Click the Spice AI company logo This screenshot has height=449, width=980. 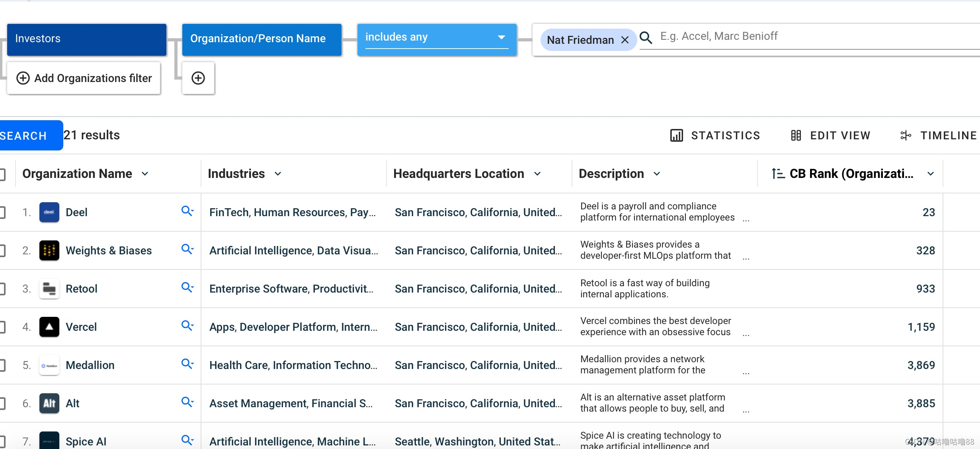tap(49, 440)
